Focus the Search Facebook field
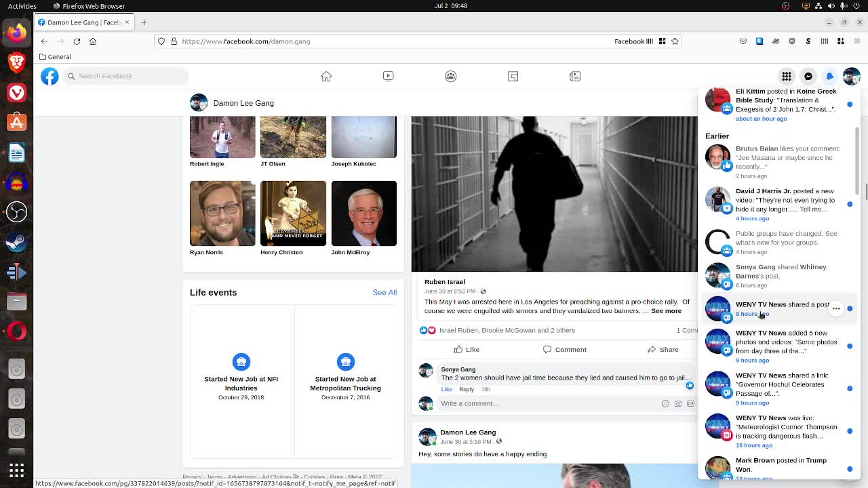This screenshot has height=488, width=868. pos(126,76)
